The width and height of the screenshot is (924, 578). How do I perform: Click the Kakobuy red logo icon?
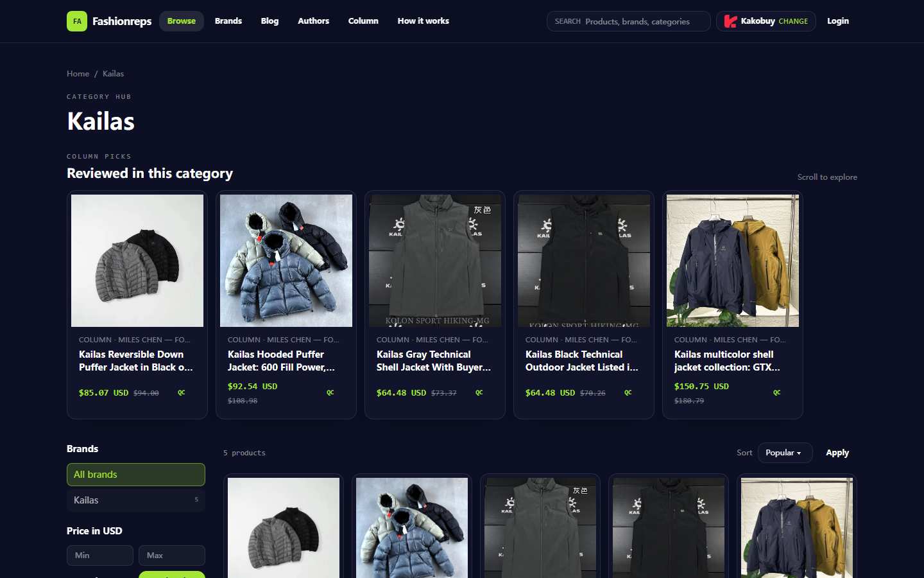(x=730, y=21)
